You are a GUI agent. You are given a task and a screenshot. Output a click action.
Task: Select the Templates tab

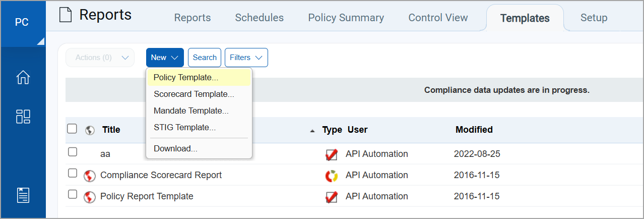pos(525,18)
